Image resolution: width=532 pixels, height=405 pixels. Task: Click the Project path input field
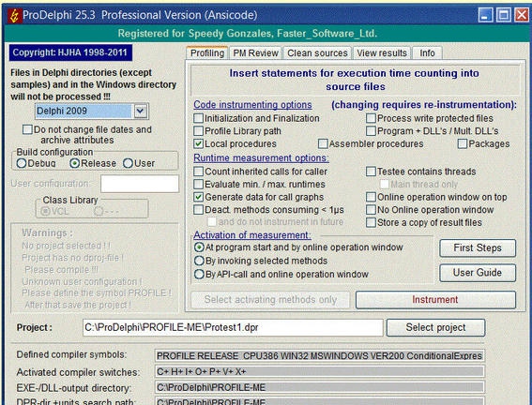pyautogui.click(x=233, y=328)
